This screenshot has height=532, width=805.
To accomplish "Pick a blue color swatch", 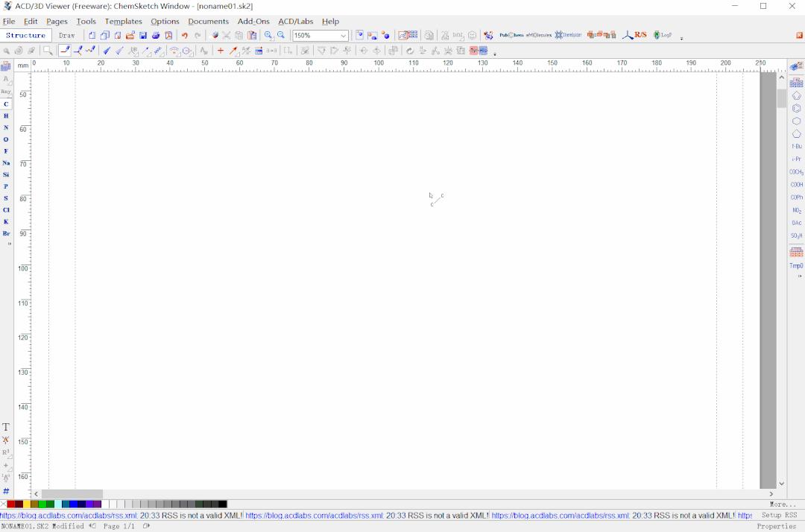I will [74, 504].
